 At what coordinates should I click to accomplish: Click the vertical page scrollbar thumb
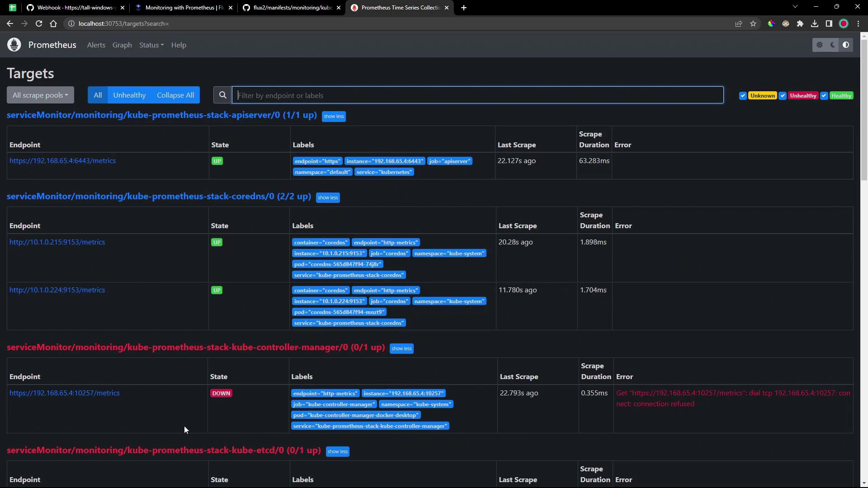point(864,108)
